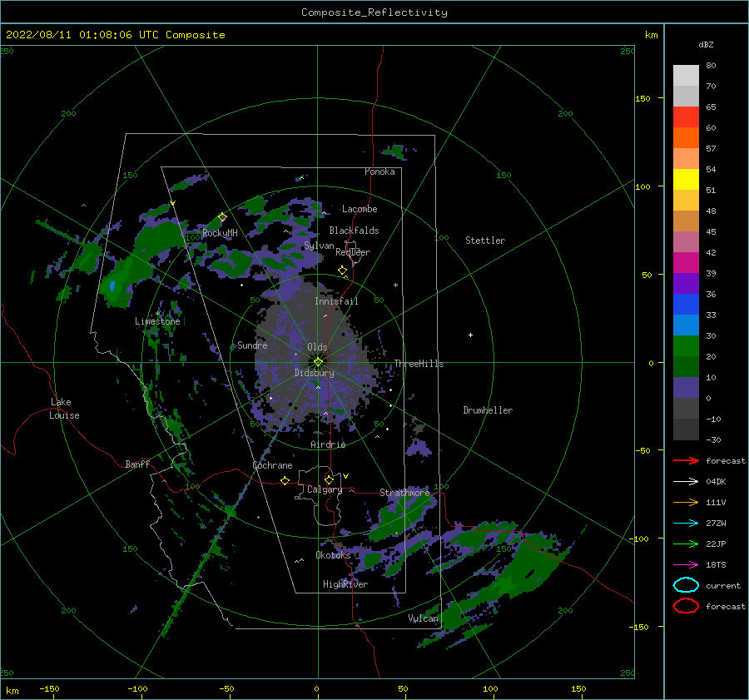Screen dimensions: 749x700
Task: Click the Drumheller label
Action: click(x=488, y=410)
